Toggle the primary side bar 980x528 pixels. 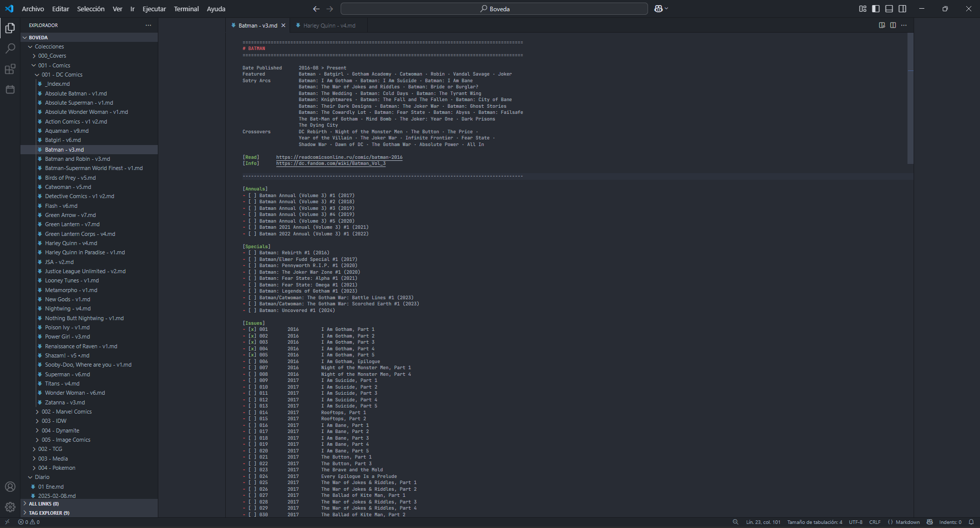pos(876,9)
